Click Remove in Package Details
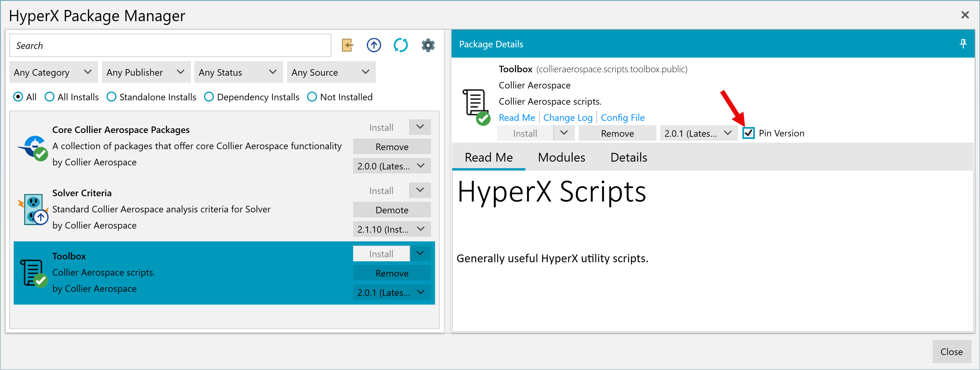Image resolution: width=980 pixels, height=370 pixels. pos(617,133)
